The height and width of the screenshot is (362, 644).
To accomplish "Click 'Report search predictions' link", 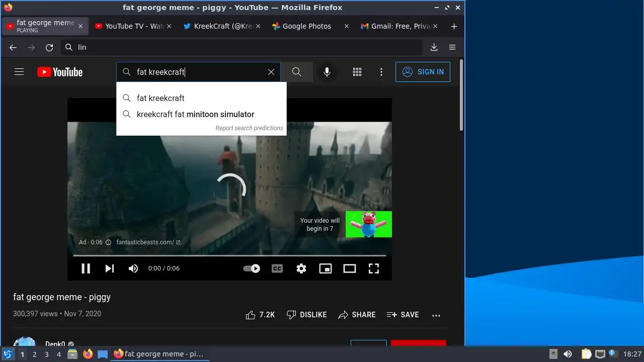I will click(249, 128).
